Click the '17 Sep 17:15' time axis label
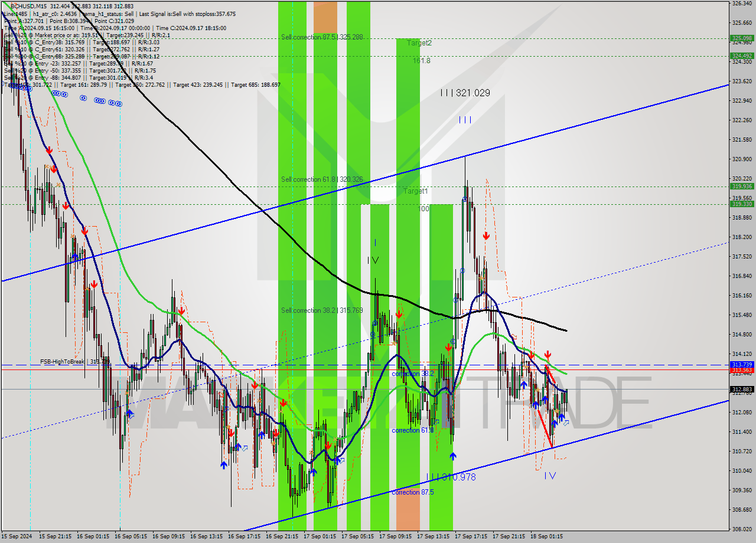Viewport: 756px width, 543px height. (471, 537)
